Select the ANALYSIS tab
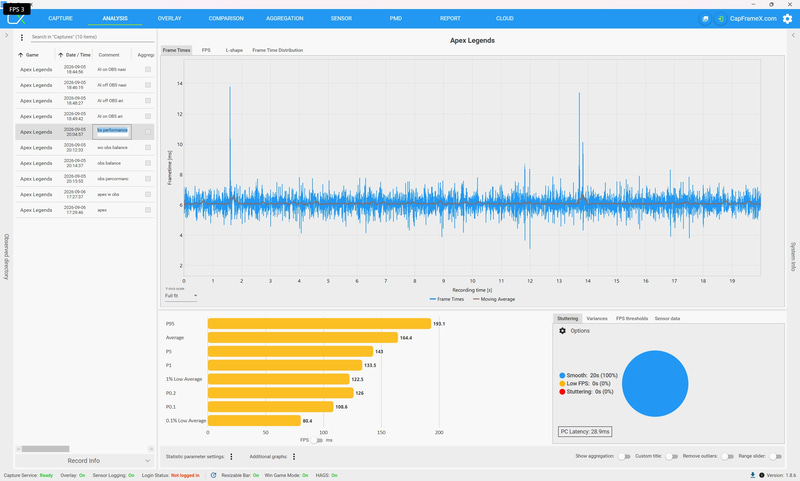Viewport: 800px width, 481px height. coord(115,18)
